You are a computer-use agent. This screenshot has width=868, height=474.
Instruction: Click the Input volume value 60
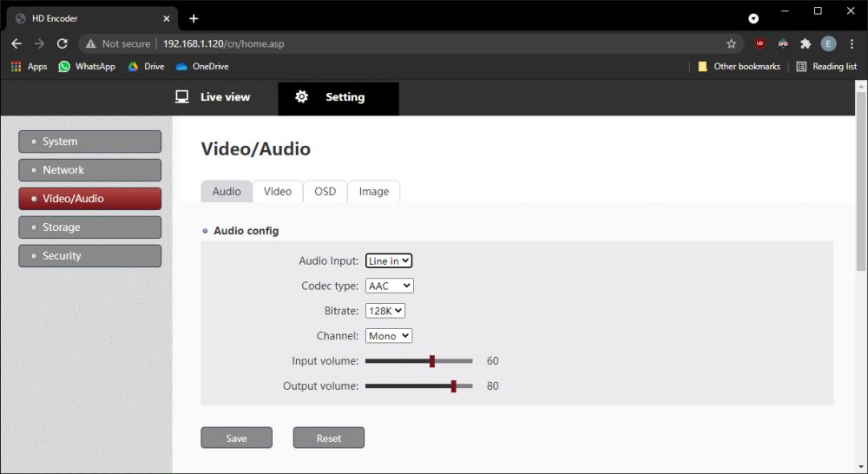click(x=493, y=361)
